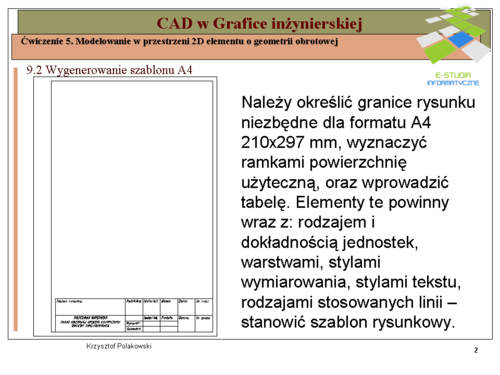Click the text "210x297 mm" in the paragraph
Image resolution: width=500 pixels, height=375 pixels.
click(x=289, y=143)
